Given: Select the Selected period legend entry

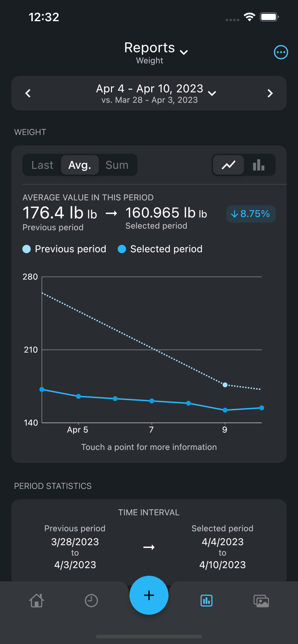Looking at the screenshot, I should (160, 249).
